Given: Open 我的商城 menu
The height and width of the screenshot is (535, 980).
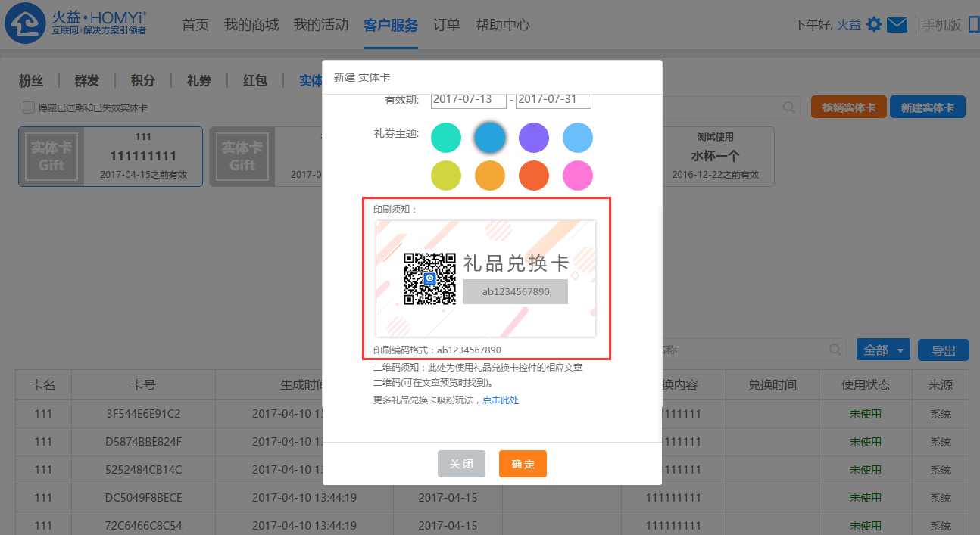Looking at the screenshot, I should click(x=251, y=25).
